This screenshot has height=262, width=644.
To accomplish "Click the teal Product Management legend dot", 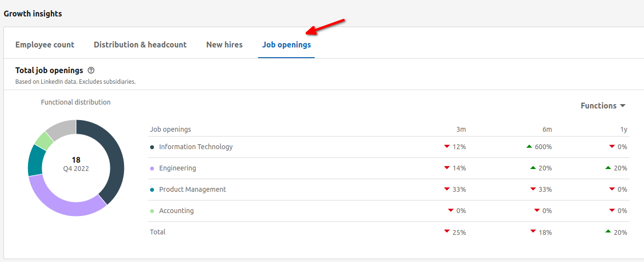I will [152, 189].
